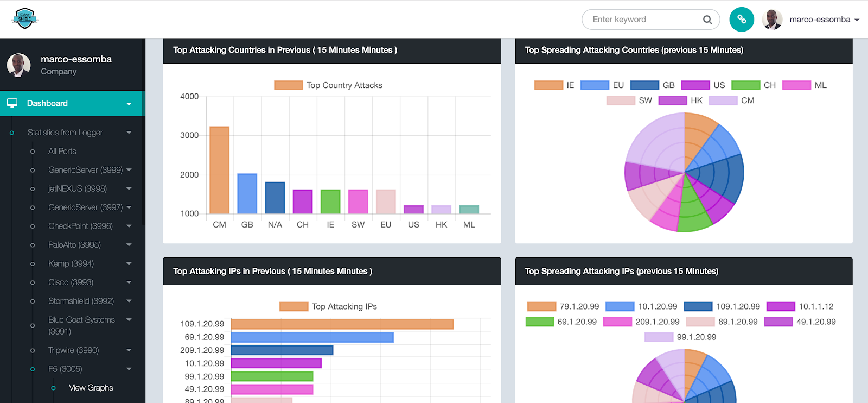Open the marco-essomba account dropdown arrow
This screenshot has height=403, width=868.
[857, 20]
